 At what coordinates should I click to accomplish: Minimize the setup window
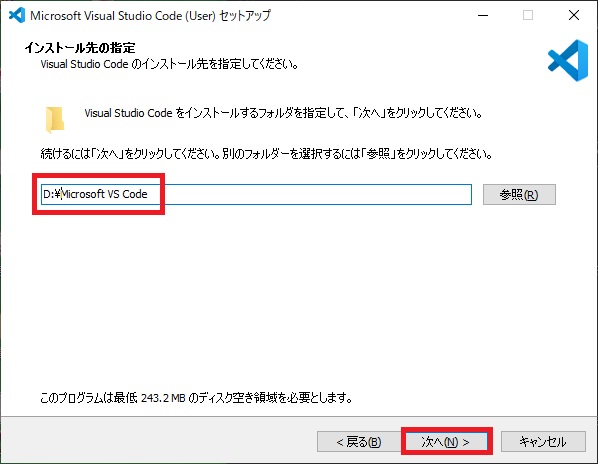point(483,15)
